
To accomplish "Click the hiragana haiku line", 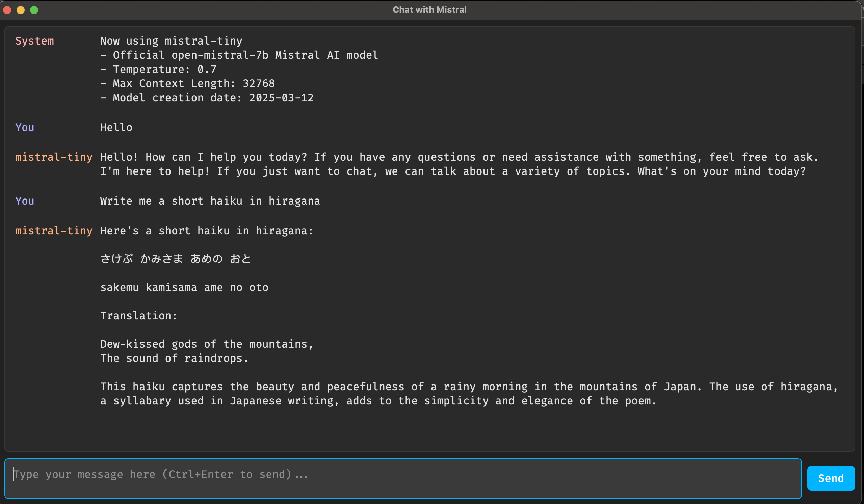I will tap(176, 259).
